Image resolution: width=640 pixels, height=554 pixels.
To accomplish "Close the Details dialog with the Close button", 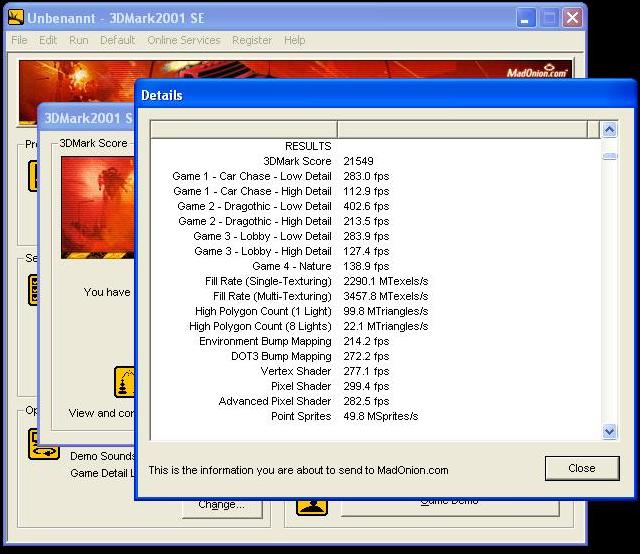I will pyautogui.click(x=582, y=468).
